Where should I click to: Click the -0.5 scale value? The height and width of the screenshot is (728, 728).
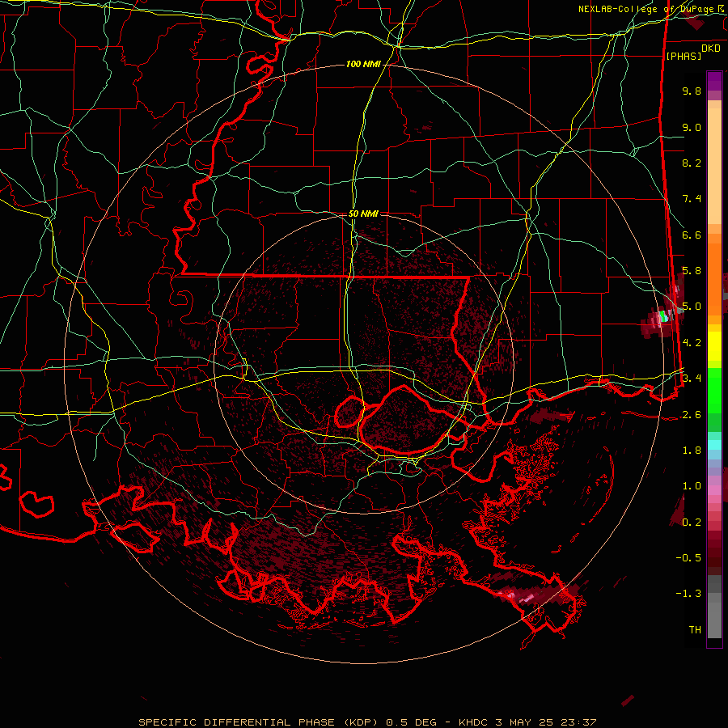coord(688,557)
